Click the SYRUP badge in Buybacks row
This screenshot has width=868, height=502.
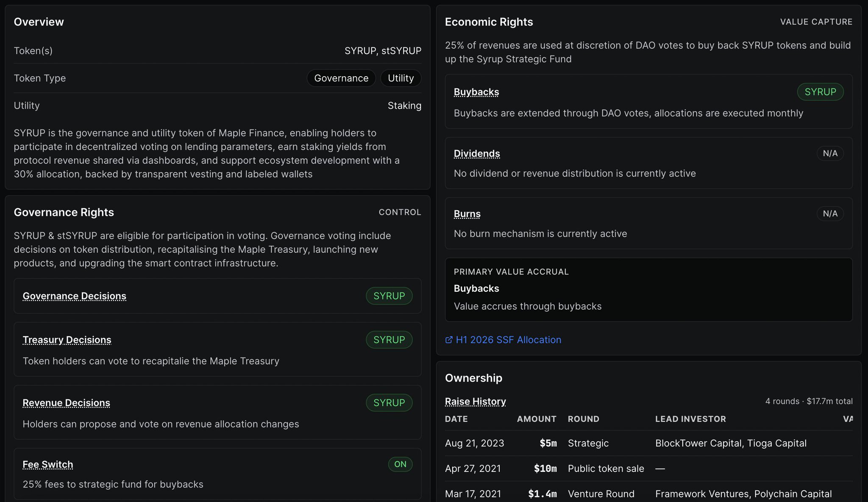click(x=820, y=92)
